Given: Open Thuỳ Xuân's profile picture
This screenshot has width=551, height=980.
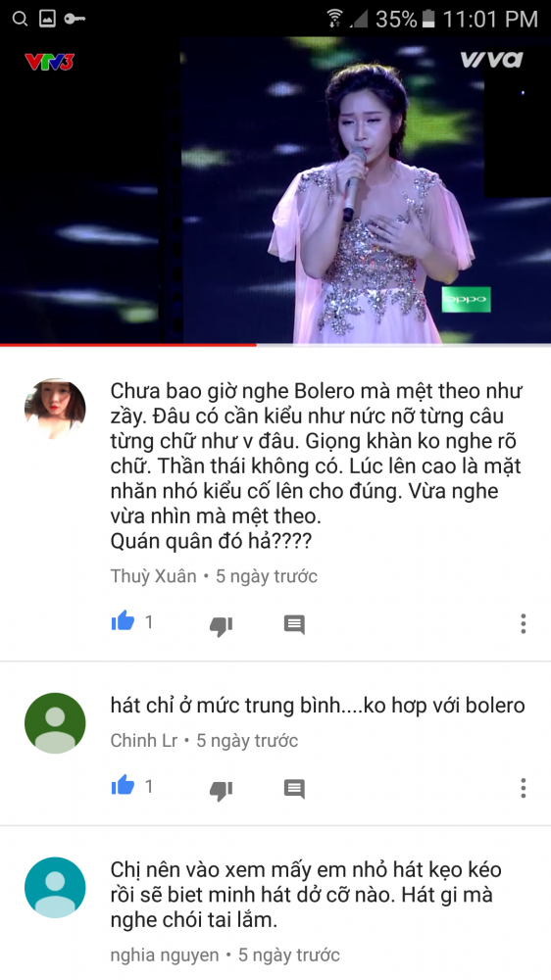Looking at the screenshot, I should tap(55, 409).
